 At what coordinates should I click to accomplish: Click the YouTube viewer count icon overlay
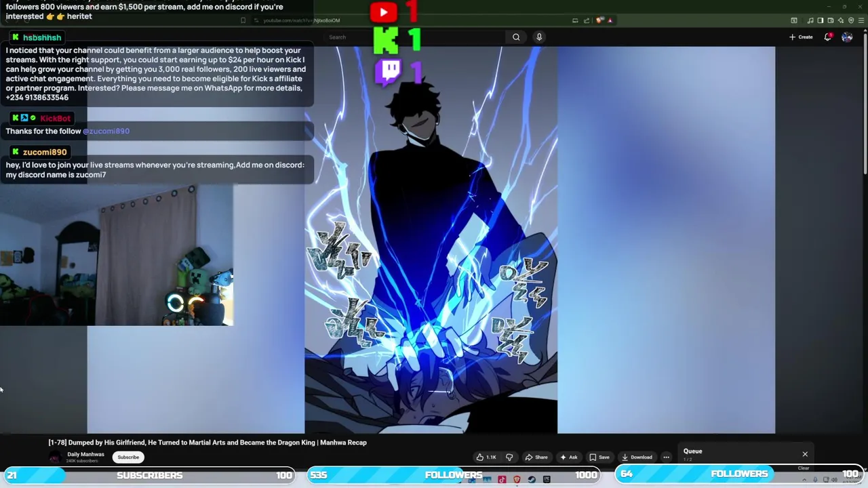[384, 12]
